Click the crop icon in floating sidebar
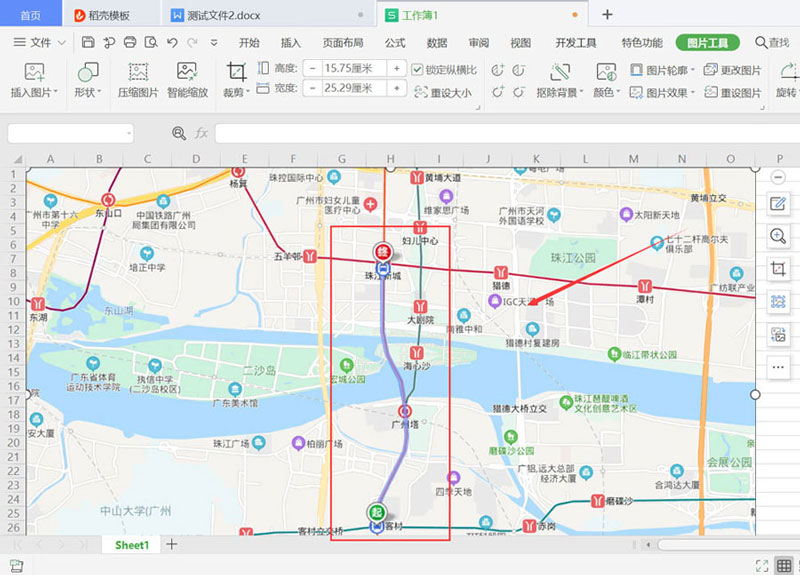Screen dimensions: 800x575 778,269
